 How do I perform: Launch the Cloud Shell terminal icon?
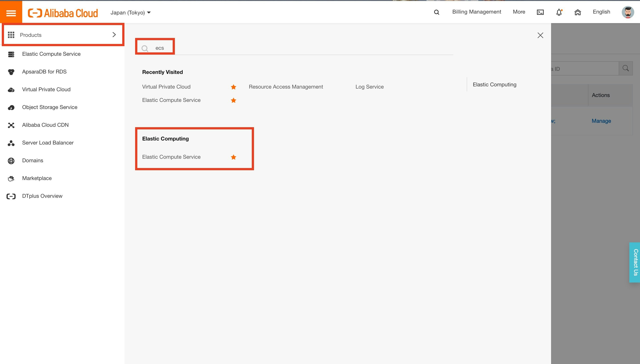tap(540, 12)
